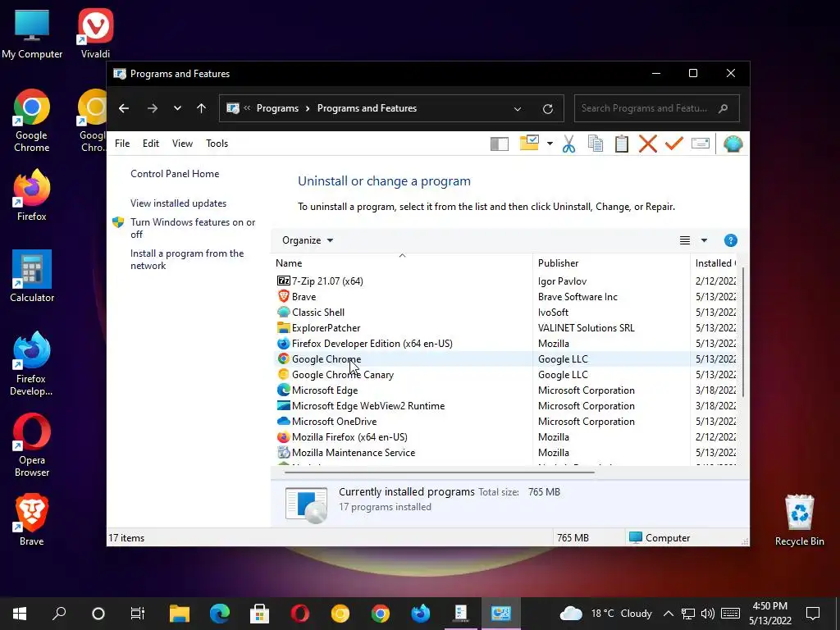Click the Paste clipboard toolbar icon

tap(622, 144)
